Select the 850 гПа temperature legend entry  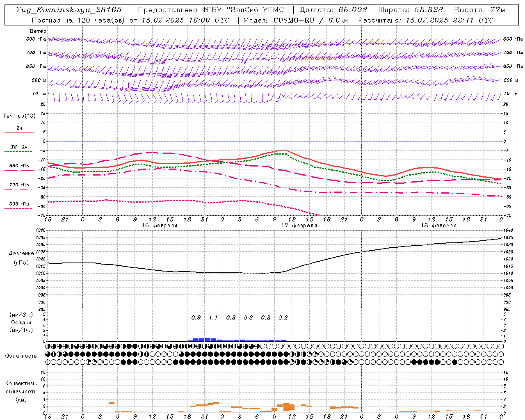click(19, 166)
